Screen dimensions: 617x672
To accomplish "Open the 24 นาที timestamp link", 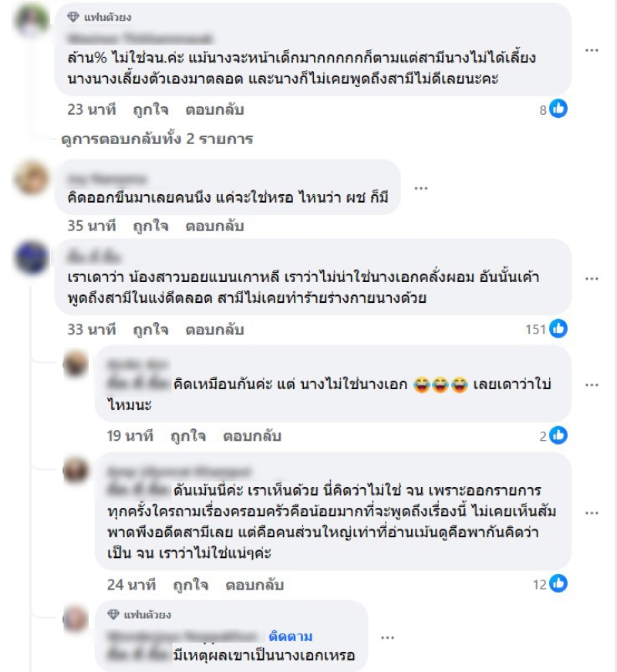I will pyautogui.click(x=131, y=585).
